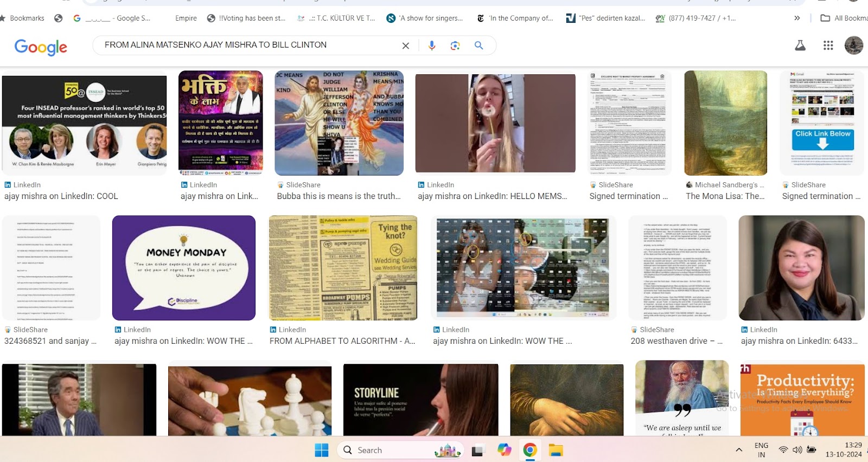Open the Empire bookmark
The width and height of the screenshot is (868, 462).
186,18
